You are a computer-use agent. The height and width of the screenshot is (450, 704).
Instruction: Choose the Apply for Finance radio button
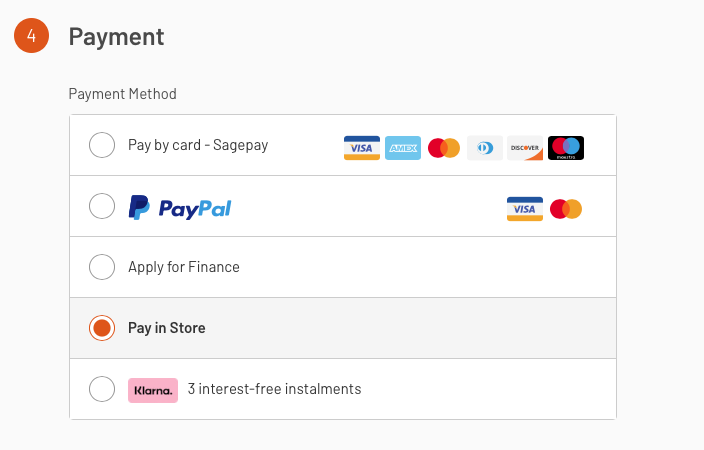pos(102,267)
